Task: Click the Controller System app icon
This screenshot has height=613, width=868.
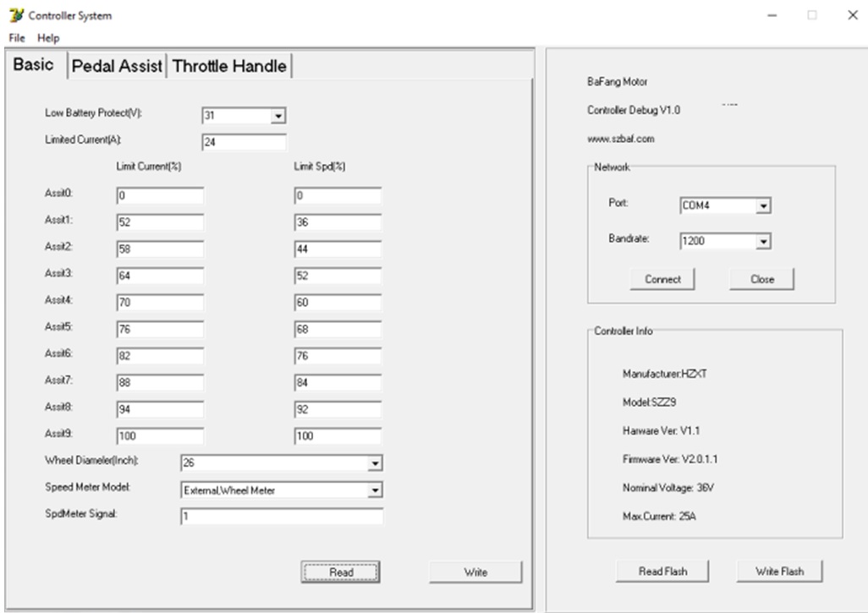Action: click(x=17, y=15)
